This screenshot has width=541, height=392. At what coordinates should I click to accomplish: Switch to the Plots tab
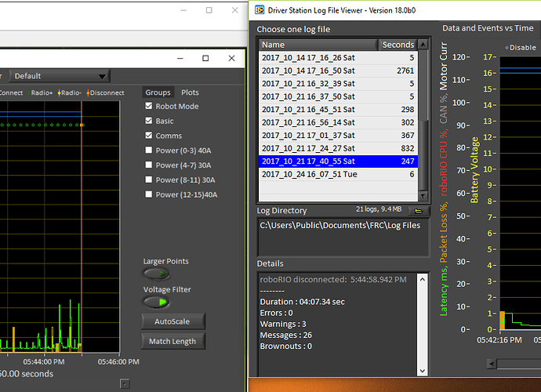tap(190, 93)
